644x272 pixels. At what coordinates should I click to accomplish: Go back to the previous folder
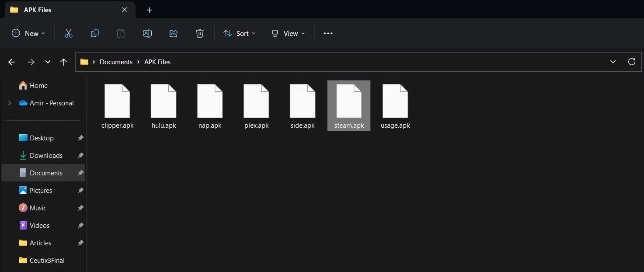12,62
